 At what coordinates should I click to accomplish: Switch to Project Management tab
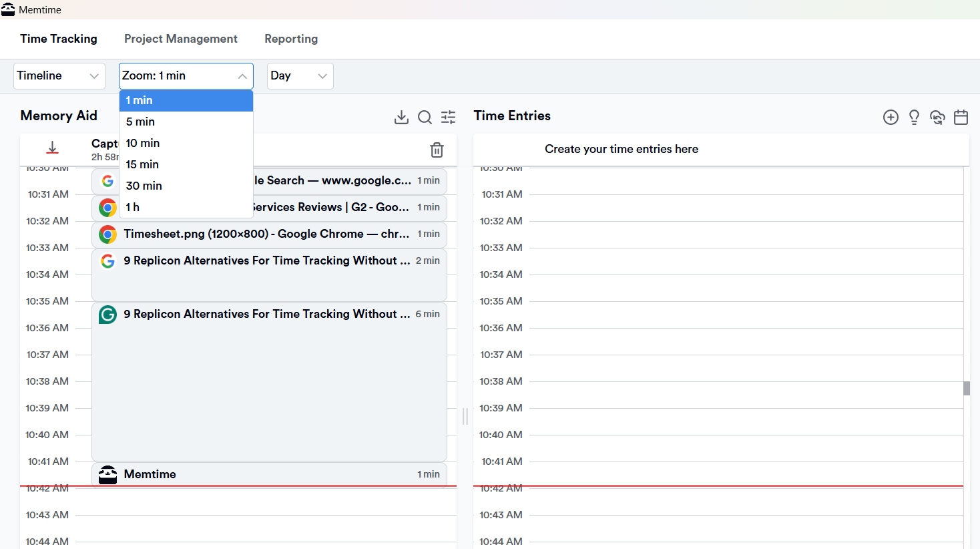point(181,39)
